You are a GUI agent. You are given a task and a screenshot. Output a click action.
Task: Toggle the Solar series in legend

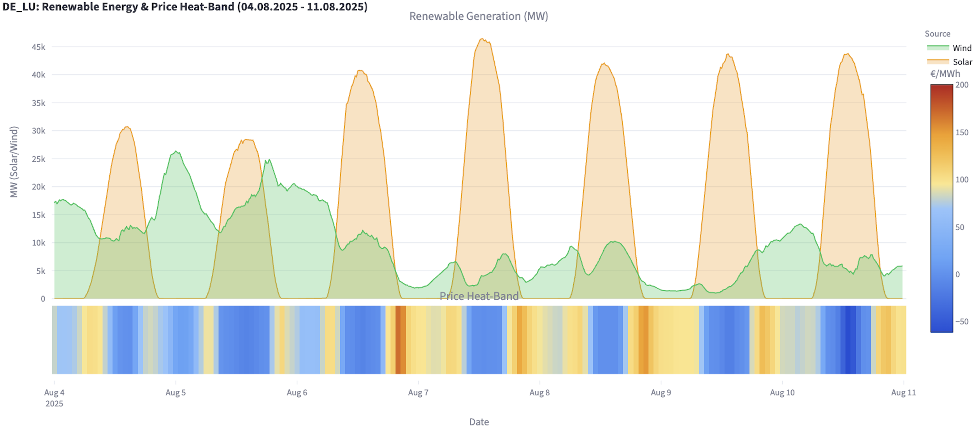click(962, 62)
